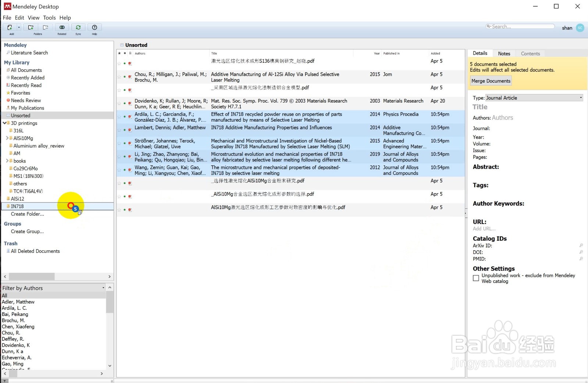Click the DOI lookup magnifier icon
The image size is (588, 383).
581,252
